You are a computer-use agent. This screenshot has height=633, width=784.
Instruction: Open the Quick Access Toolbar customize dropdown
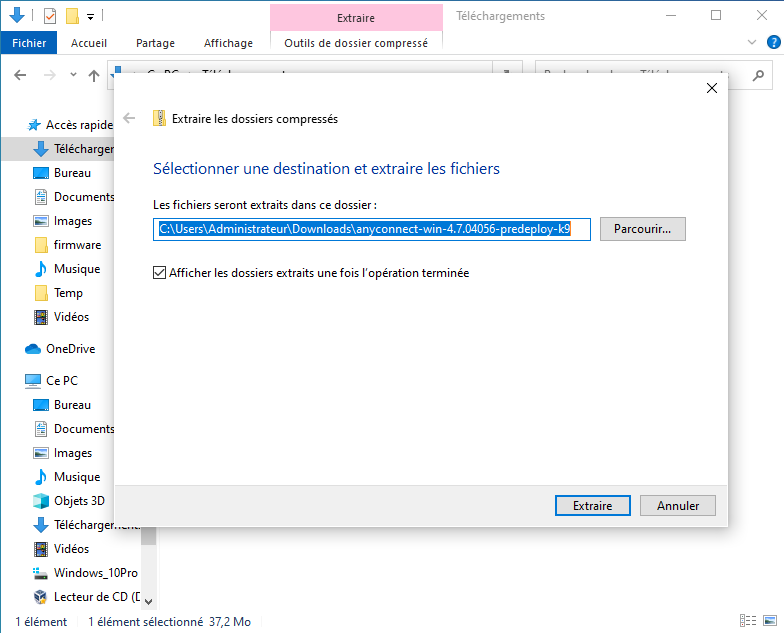tap(90, 17)
